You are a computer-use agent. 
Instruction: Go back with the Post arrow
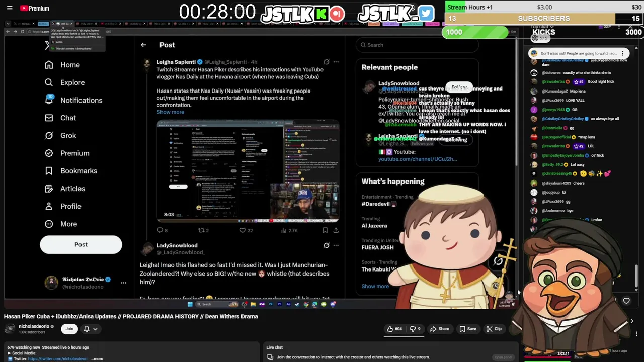tap(143, 45)
